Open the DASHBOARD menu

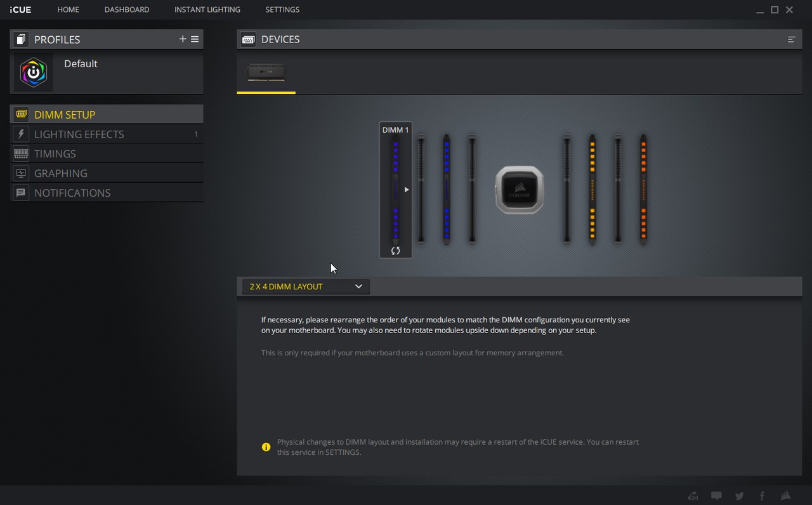coord(127,10)
